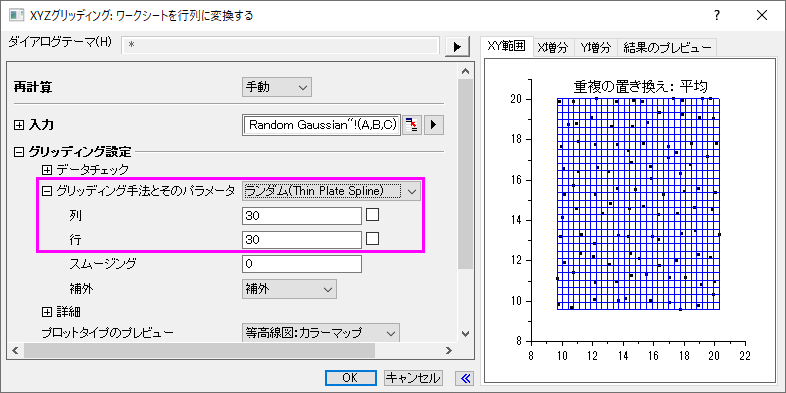Image resolution: width=786 pixels, height=393 pixels.
Task: Click the horizontal scrollbar thumb
Action: coord(199,350)
